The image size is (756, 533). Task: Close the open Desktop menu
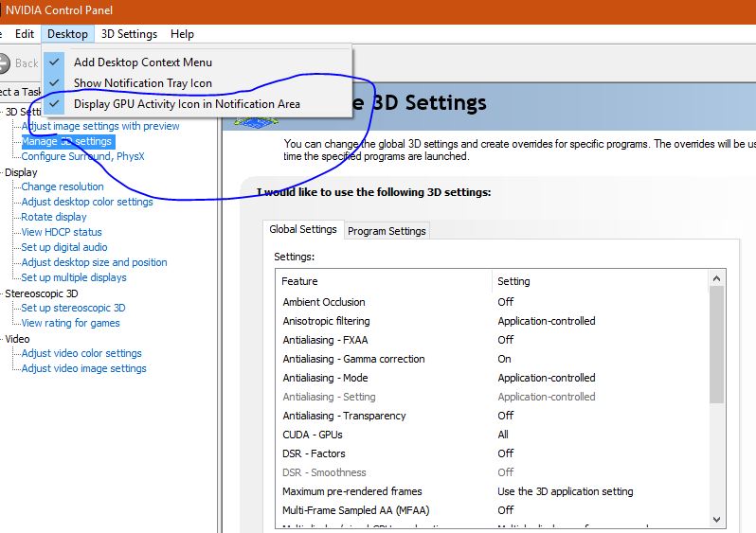67,34
